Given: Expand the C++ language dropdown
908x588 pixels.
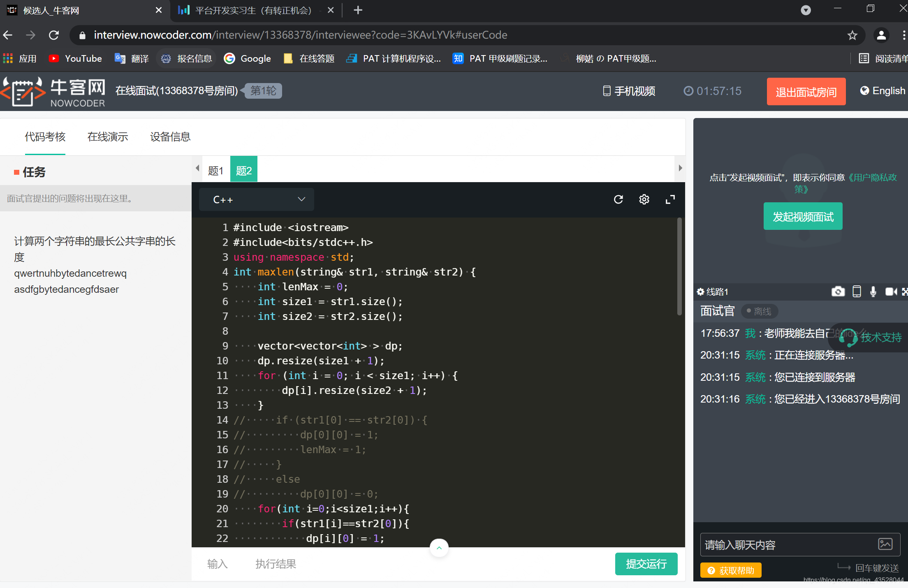Looking at the screenshot, I should click(x=257, y=200).
